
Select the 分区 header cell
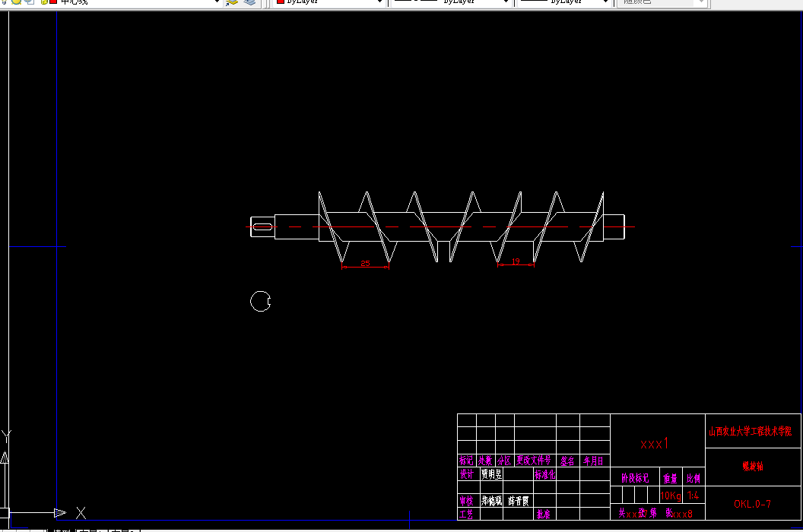pos(504,461)
